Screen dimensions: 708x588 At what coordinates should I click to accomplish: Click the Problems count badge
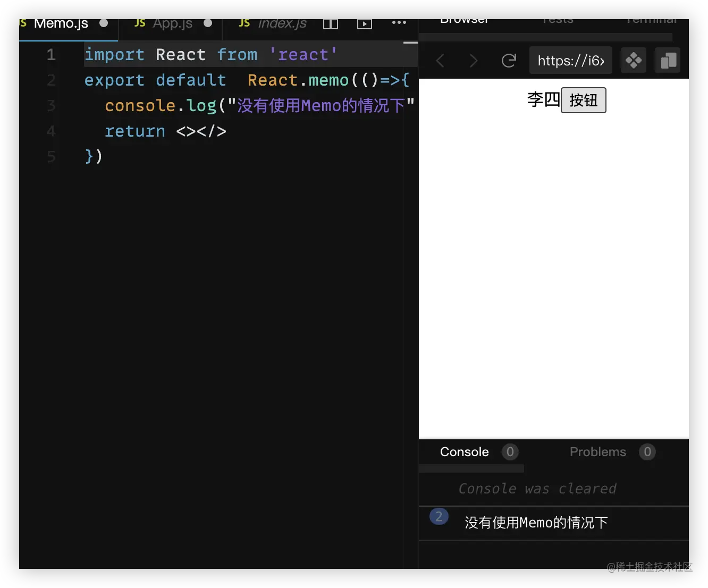pyautogui.click(x=647, y=452)
